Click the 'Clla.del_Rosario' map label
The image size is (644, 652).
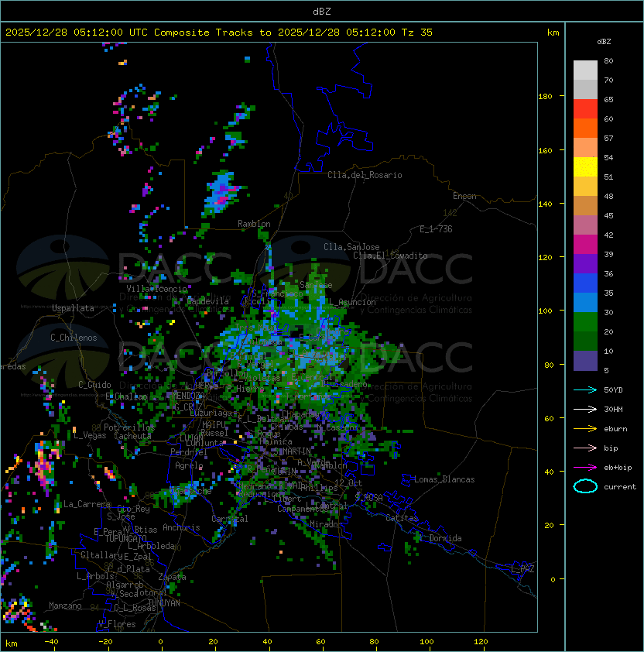[x=365, y=175]
